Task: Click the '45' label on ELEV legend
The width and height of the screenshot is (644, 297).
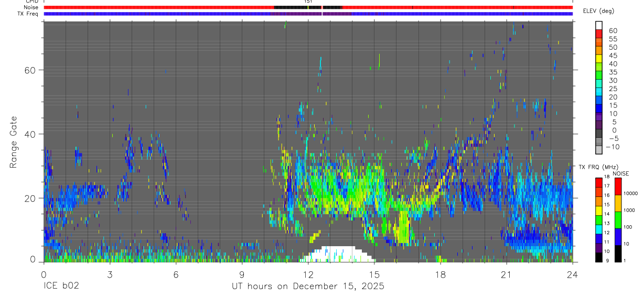Action: click(613, 56)
